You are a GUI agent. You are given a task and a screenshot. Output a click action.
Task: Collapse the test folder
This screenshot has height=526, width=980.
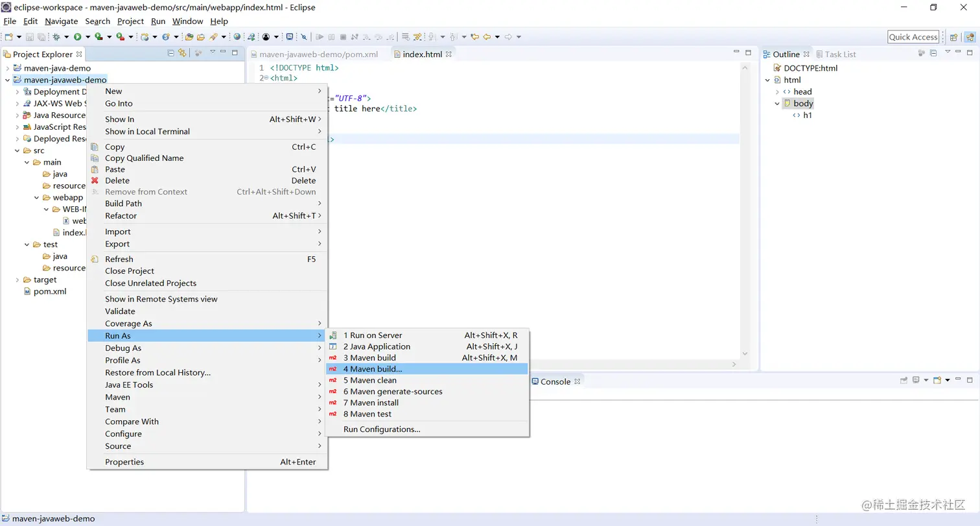point(27,245)
